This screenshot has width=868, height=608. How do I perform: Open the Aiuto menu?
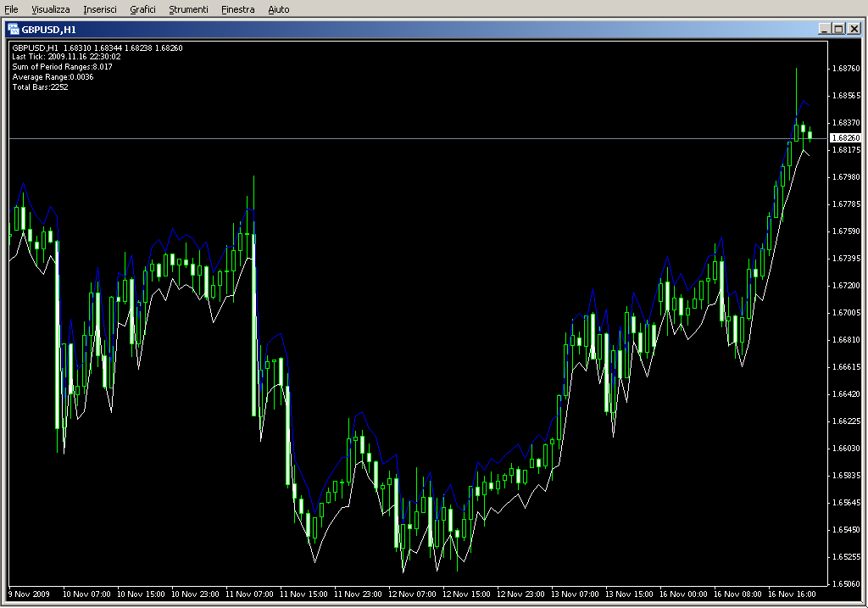click(278, 9)
